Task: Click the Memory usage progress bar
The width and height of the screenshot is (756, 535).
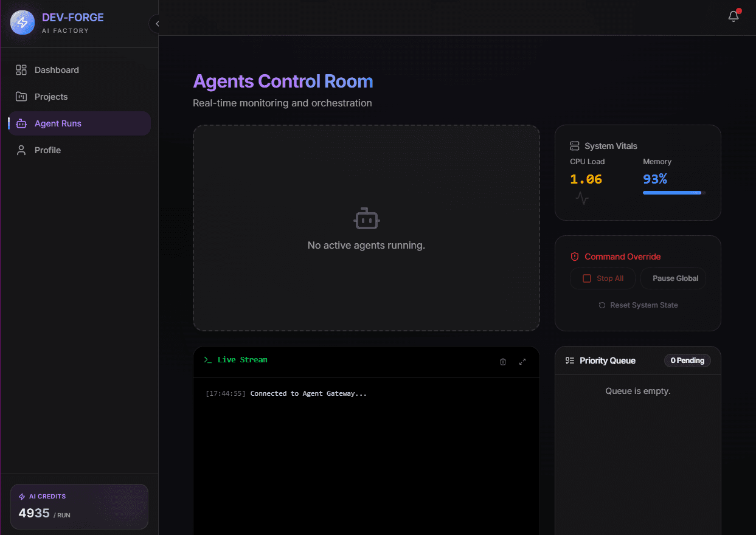Action: point(672,192)
